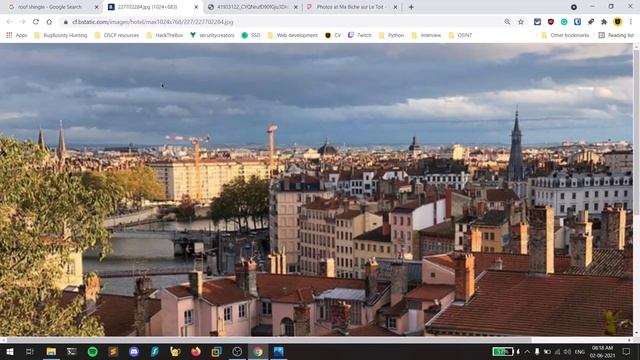Switch to the 227702284.jpg tab
The width and height of the screenshot is (640, 360).
147,7
